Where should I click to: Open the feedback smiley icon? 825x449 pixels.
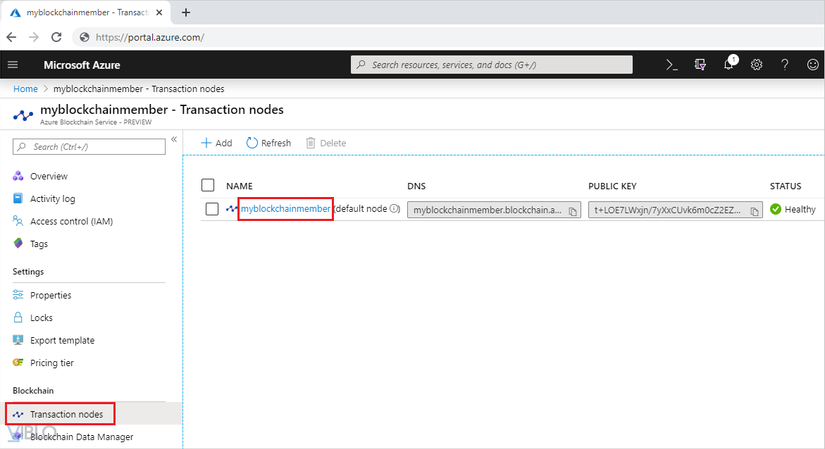[813, 65]
